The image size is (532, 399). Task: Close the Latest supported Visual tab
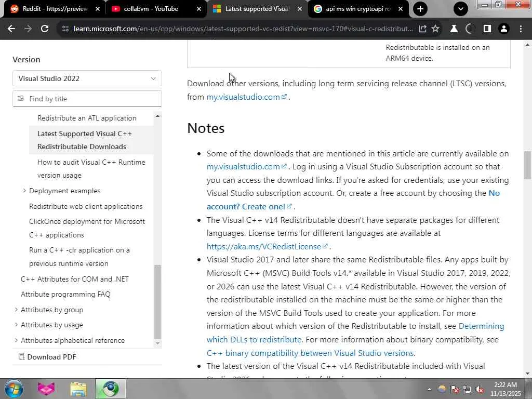[300, 9]
